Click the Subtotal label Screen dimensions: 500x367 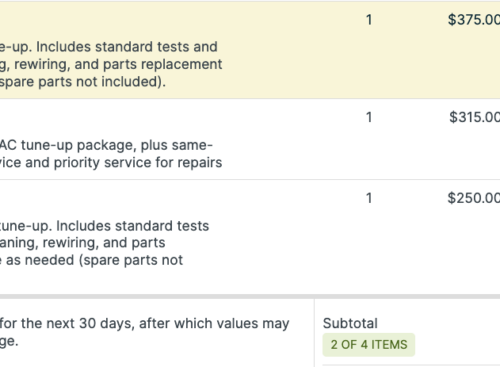coord(350,323)
